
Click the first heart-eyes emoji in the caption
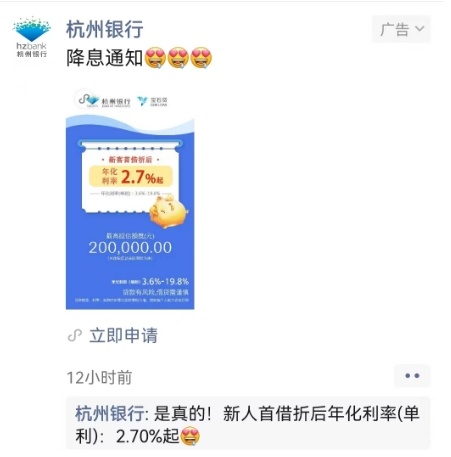[x=155, y=58]
